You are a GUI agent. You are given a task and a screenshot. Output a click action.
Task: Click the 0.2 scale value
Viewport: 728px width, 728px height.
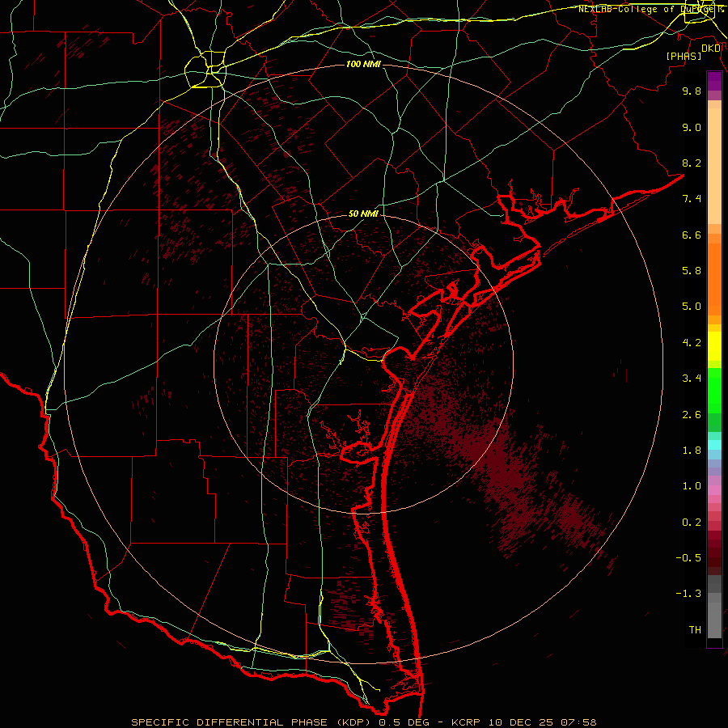tap(692, 523)
